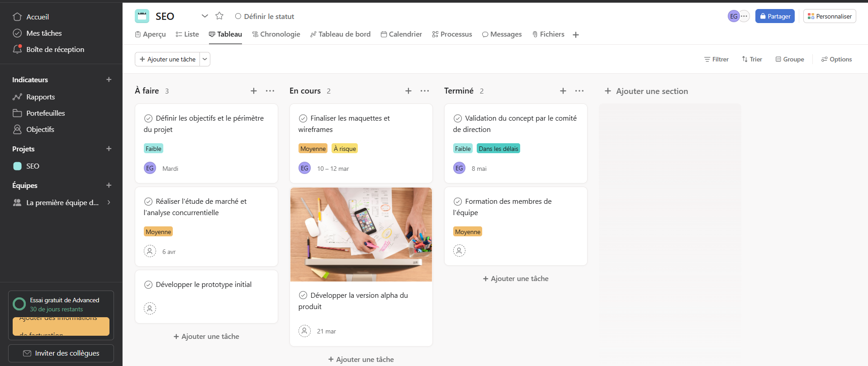Open the Calendrier tab
This screenshot has width=868, height=366.
[401, 34]
